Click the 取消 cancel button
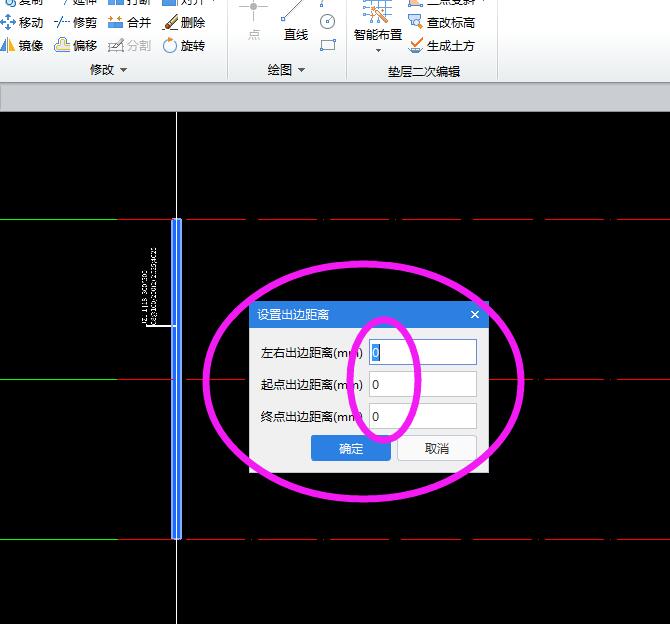The width and height of the screenshot is (670, 624). tap(437, 448)
